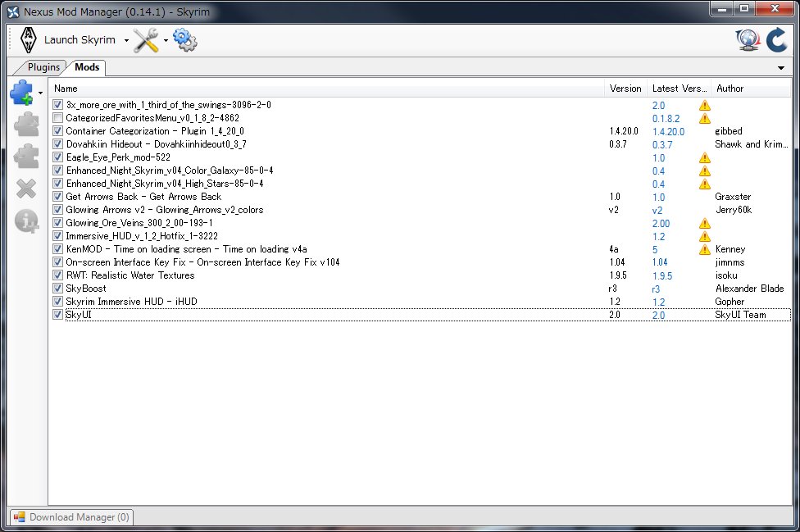Uncheck the SkyBoost mod checkbox

click(57, 289)
